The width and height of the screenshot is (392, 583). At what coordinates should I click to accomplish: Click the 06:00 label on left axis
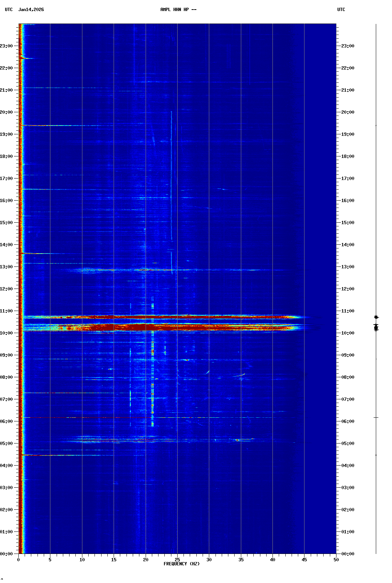click(x=7, y=421)
